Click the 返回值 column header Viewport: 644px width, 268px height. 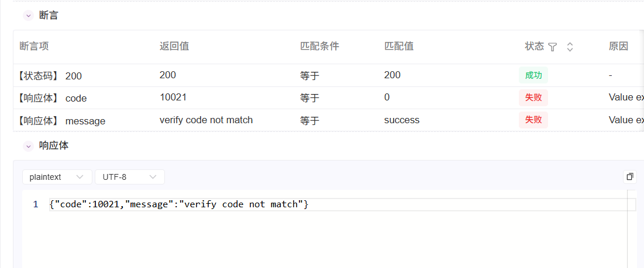(x=174, y=46)
